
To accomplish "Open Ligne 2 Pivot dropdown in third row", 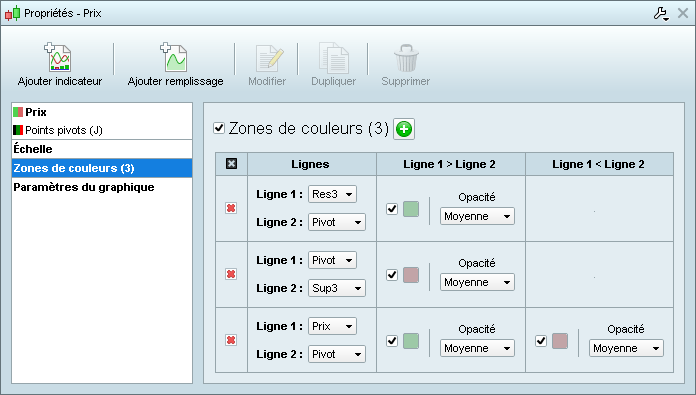I will tap(337, 354).
